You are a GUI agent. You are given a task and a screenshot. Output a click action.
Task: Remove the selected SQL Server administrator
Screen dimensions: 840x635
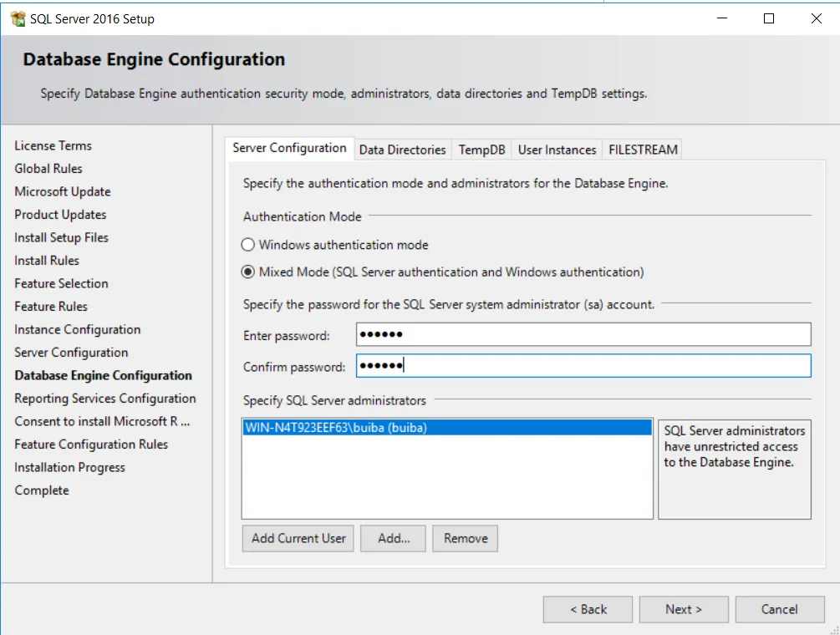point(466,538)
